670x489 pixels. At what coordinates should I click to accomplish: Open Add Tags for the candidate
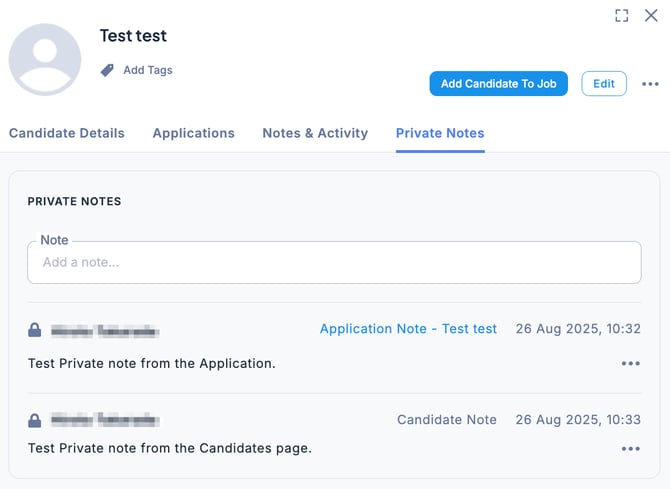[147, 70]
